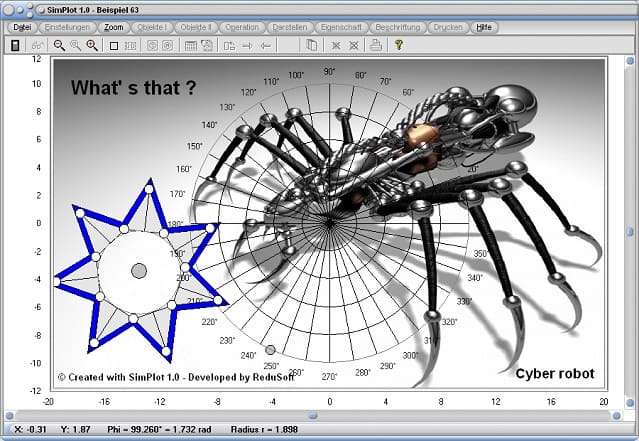This screenshot has width=639, height=441.
Task: Click the Phi angle status readout
Action: 159,429
